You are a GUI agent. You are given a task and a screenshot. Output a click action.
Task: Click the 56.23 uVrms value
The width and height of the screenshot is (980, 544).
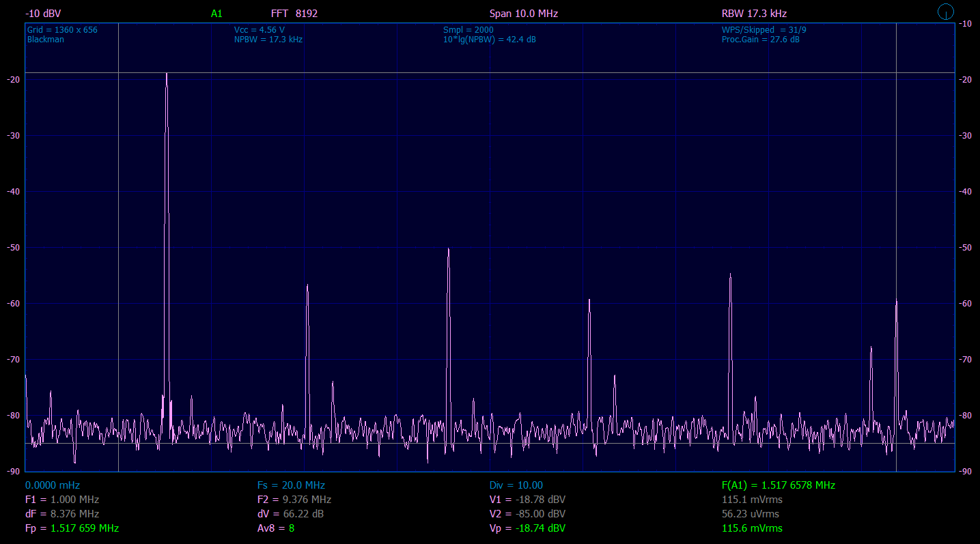750,514
